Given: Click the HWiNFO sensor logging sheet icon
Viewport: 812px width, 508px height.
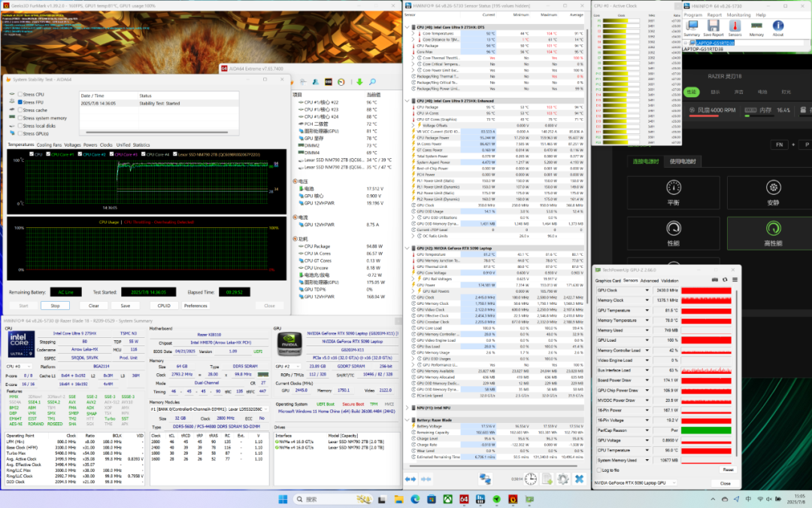Looking at the screenshot, I should [x=547, y=479].
